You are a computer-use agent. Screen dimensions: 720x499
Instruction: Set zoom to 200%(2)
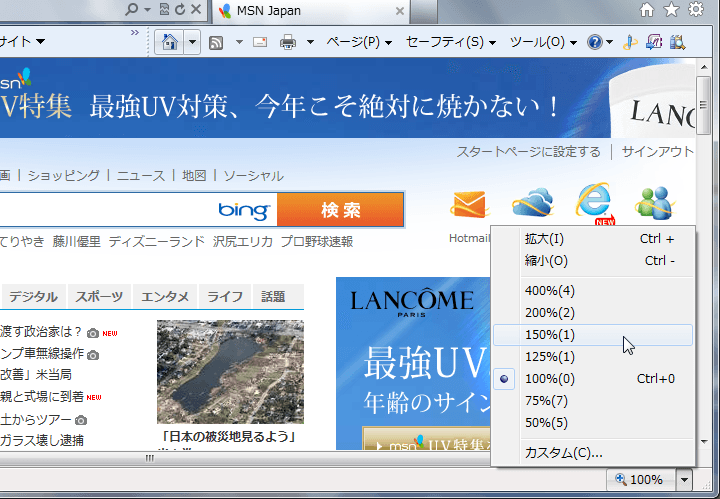(593, 313)
